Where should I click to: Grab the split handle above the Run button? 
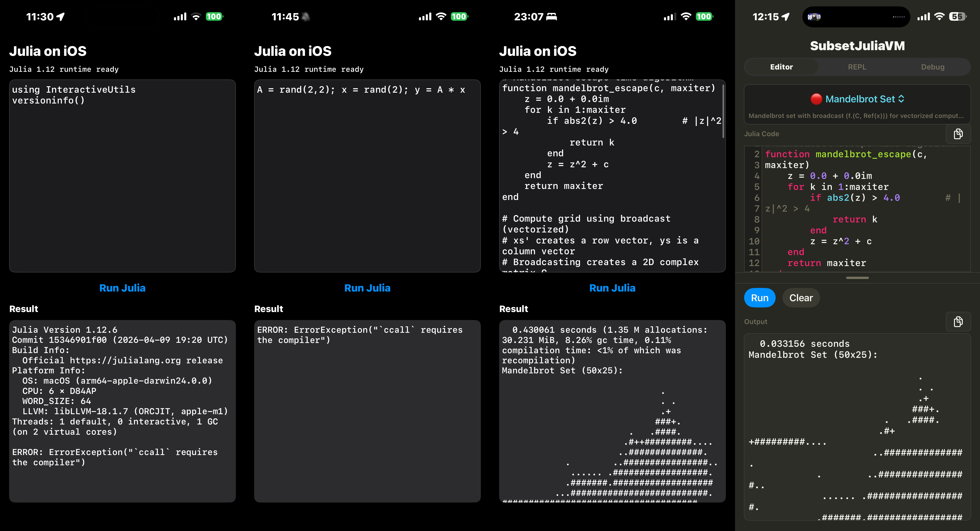857,278
